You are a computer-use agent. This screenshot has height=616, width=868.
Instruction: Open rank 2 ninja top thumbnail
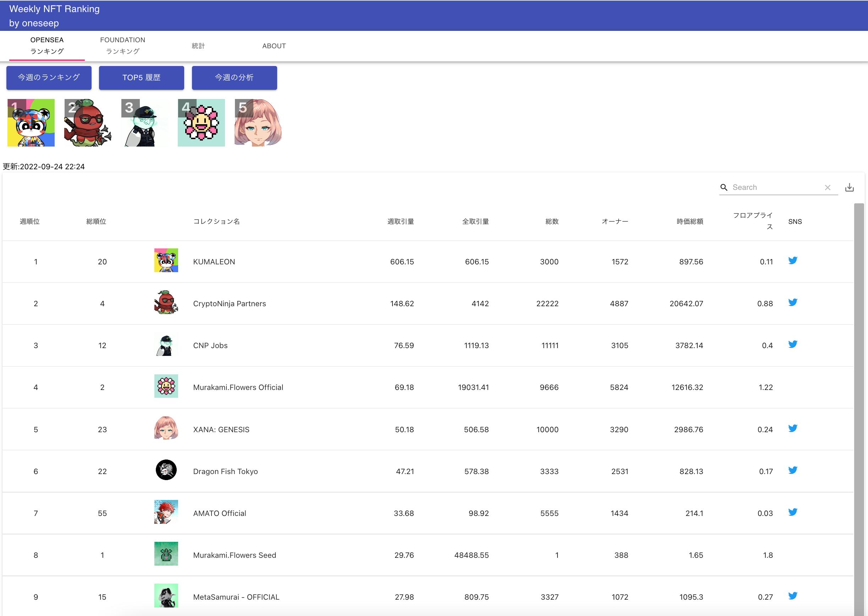pyautogui.click(x=88, y=123)
